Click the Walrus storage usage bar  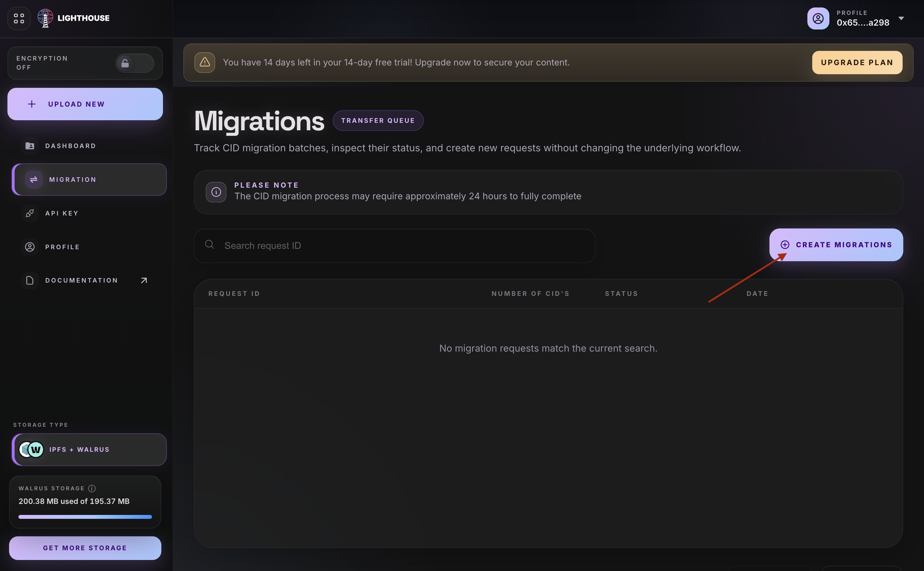point(85,517)
